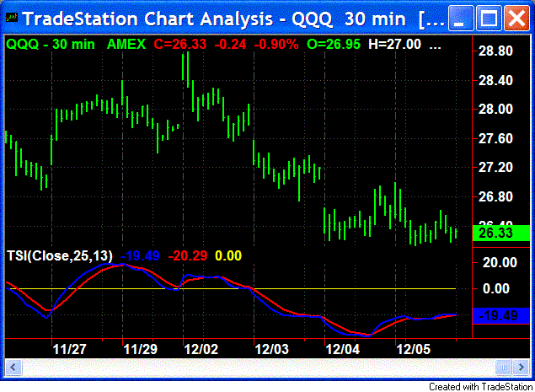Click the 28.00 price axis label
This screenshot has height=392, width=535.
point(495,110)
